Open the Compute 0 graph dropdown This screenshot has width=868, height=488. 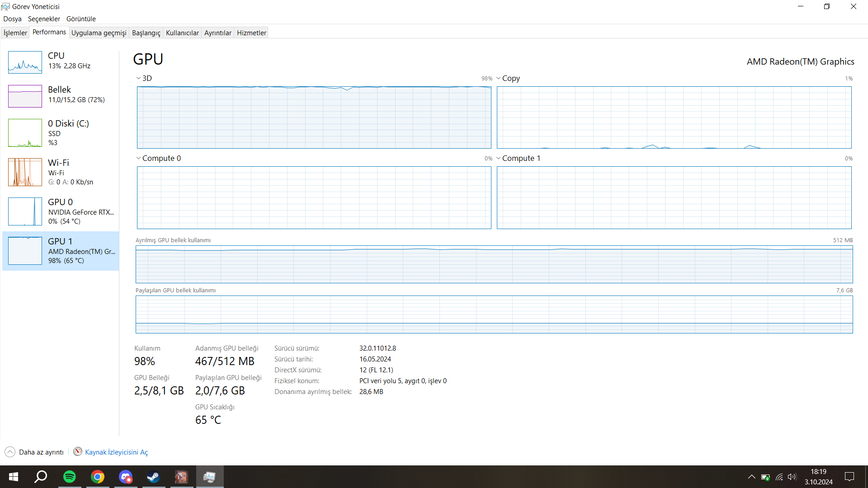[139, 158]
